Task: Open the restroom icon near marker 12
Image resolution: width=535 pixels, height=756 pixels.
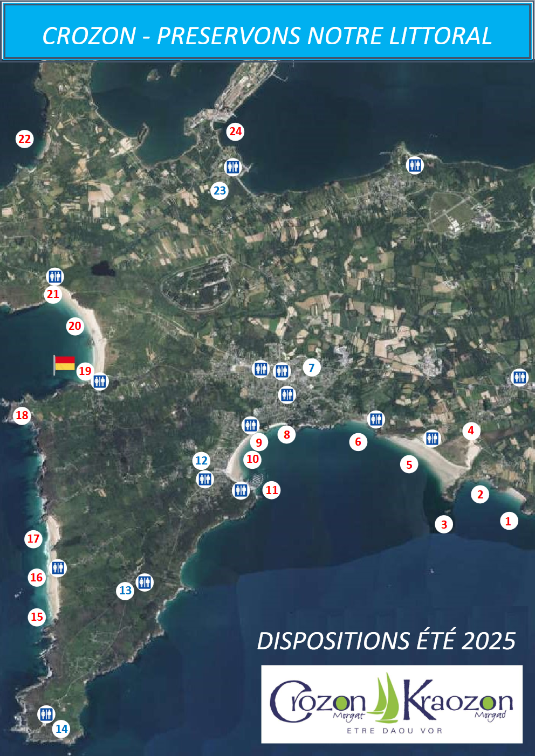Action: pos(205,478)
